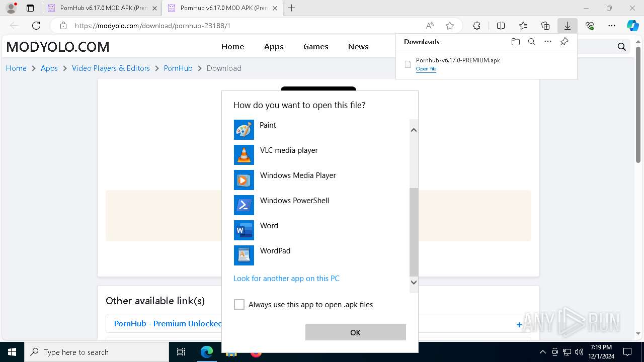Screen dimensions: 644x362
Task: Open the Windows Start menu
Action: point(12,352)
